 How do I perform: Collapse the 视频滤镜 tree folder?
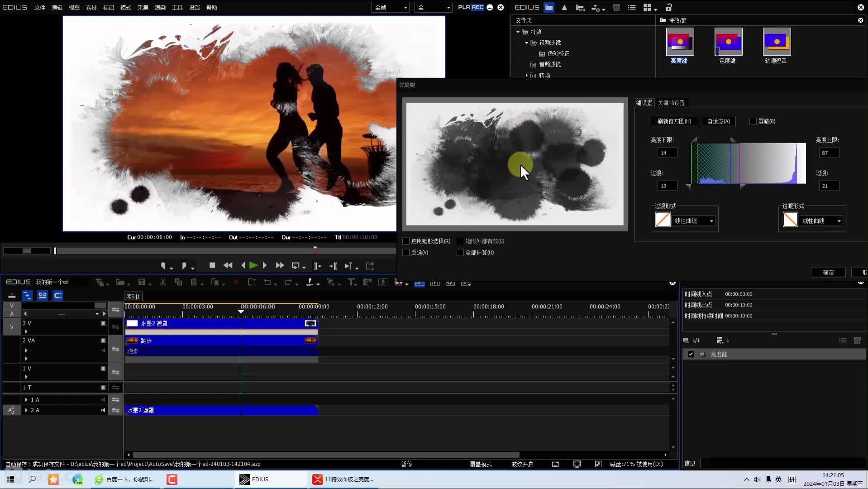click(526, 43)
